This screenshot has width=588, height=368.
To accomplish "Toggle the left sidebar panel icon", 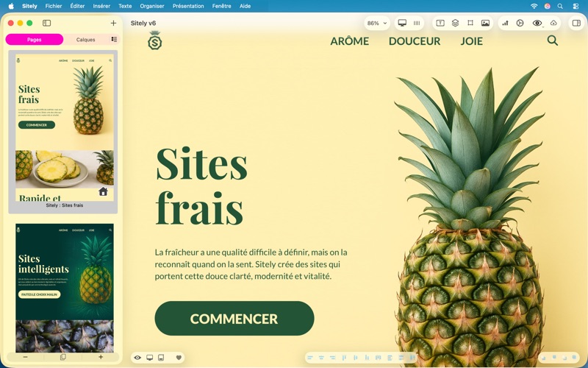I will [46, 23].
